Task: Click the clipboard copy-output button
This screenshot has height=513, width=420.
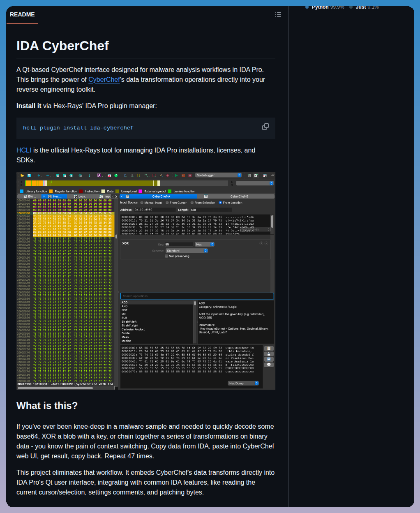Action: coord(269,349)
